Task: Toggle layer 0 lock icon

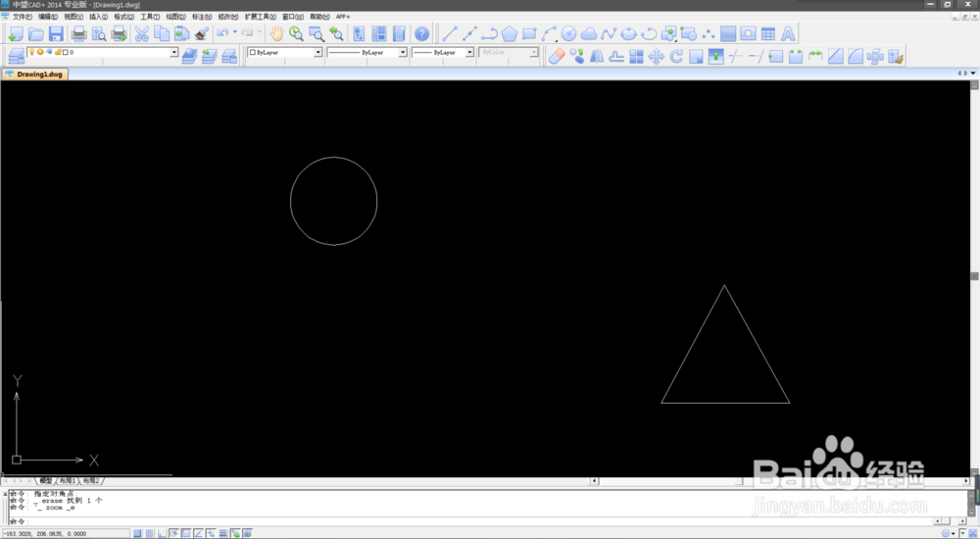Action: 58,52
